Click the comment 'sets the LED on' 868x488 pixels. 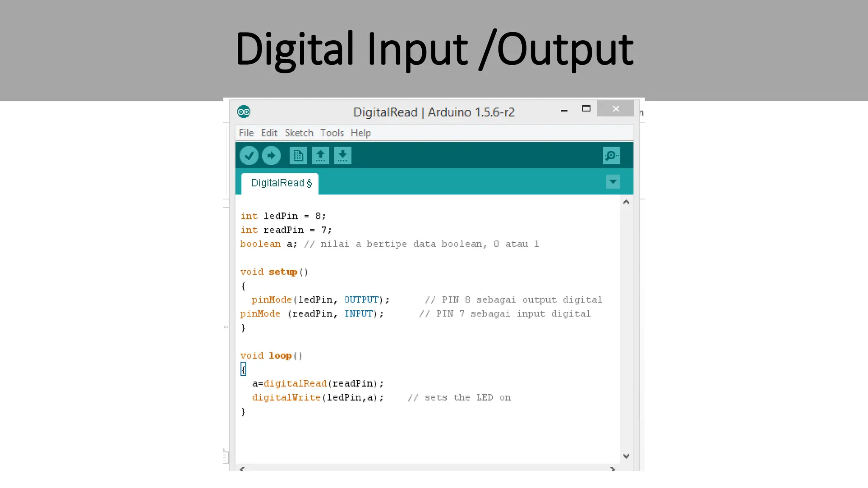459,398
